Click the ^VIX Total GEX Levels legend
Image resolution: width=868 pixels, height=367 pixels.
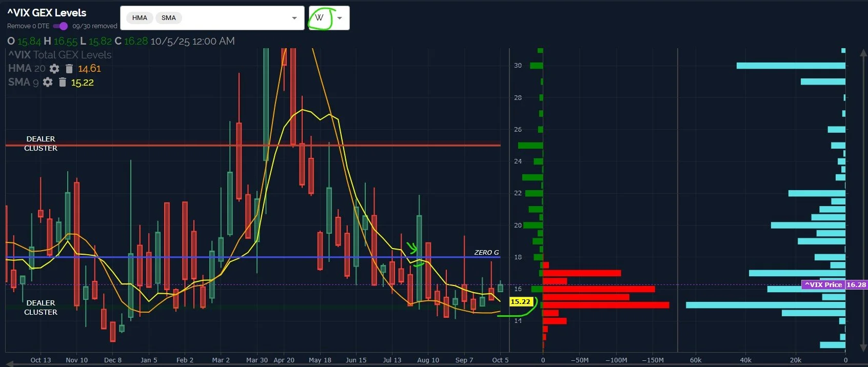60,55
